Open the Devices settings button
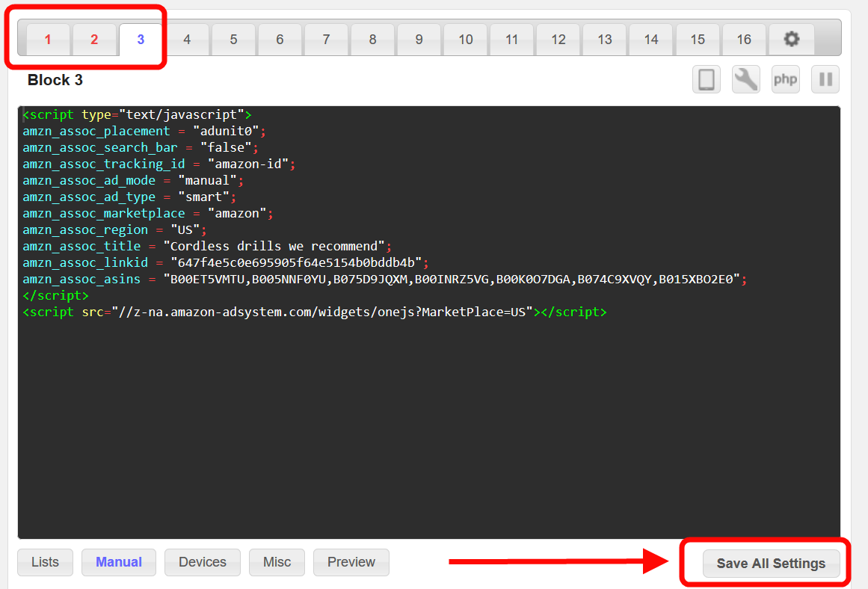The height and width of the screenshot is (589, 868). tap(203, 562)
